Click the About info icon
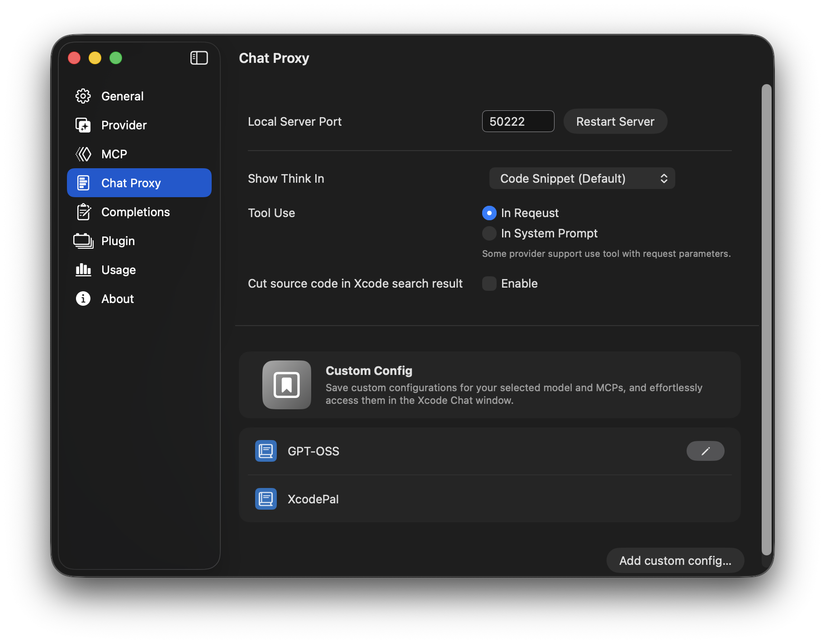The width and height of the screenshot is (825, 644). [83, 298]
